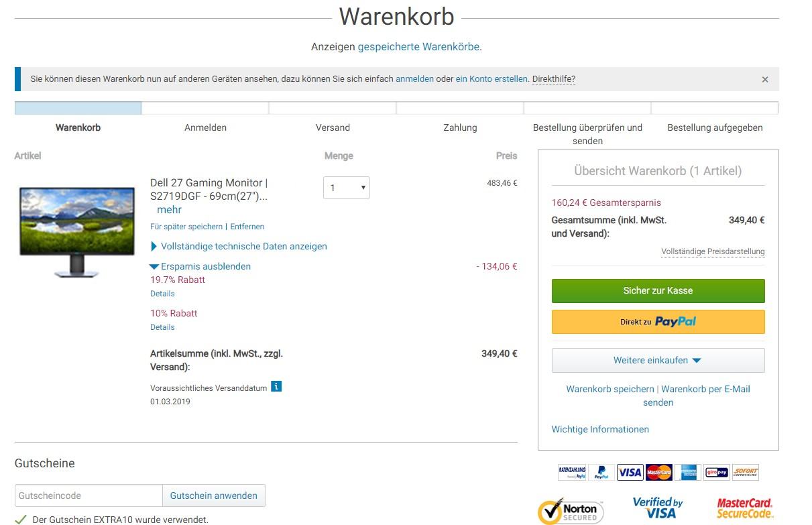The height and width of the screenshot is (525, 812).
Task: Click the MasterCard SecureCode badge
Action: (744, 508)
